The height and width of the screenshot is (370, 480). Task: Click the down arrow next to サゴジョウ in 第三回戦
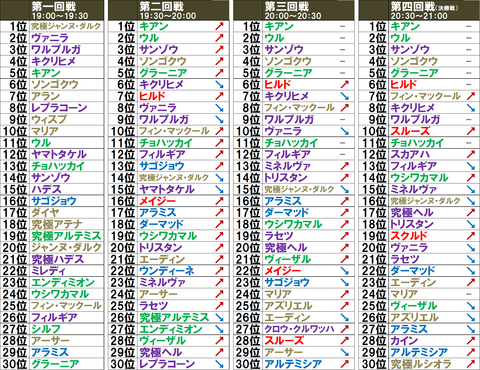[x=344, y=282]
